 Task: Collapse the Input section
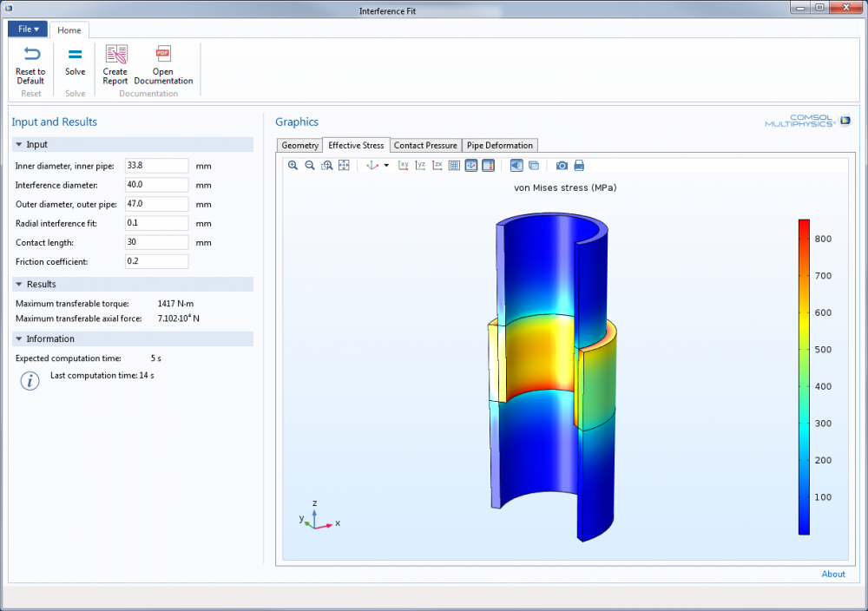pos(19,144)
